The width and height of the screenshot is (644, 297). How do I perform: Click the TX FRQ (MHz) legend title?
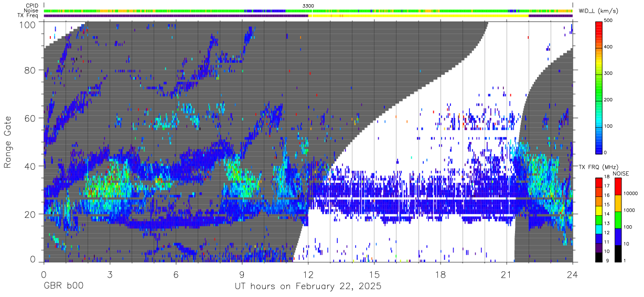598,167
